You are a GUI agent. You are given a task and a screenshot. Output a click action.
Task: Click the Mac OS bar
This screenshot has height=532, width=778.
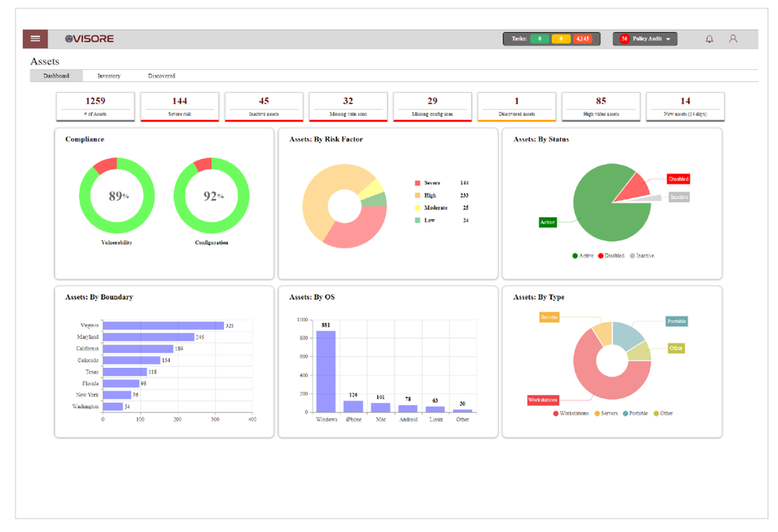pyautogui.click(x=380, y=408)
